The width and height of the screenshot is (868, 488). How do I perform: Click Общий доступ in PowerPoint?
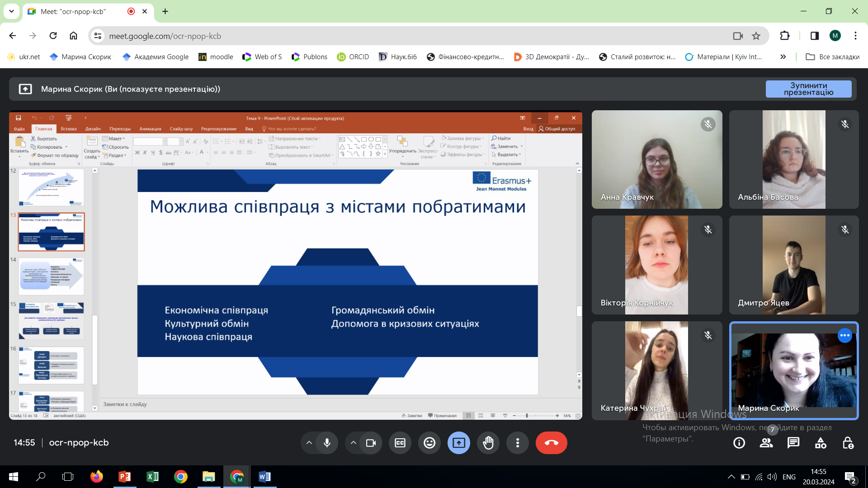(557, 129)
